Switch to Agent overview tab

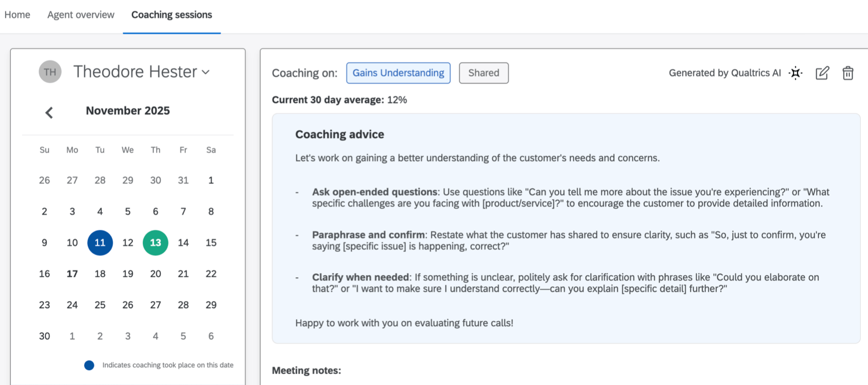[x=81, y=15]
